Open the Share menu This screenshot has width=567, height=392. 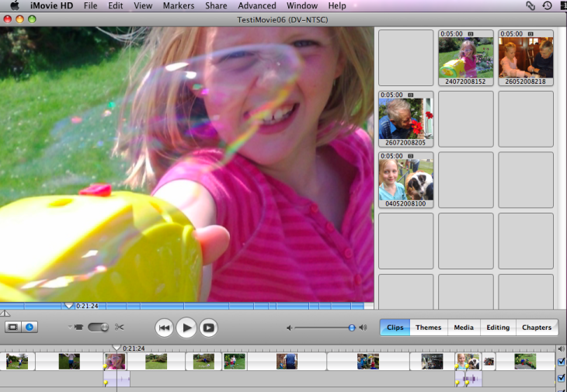coord(216,5)
